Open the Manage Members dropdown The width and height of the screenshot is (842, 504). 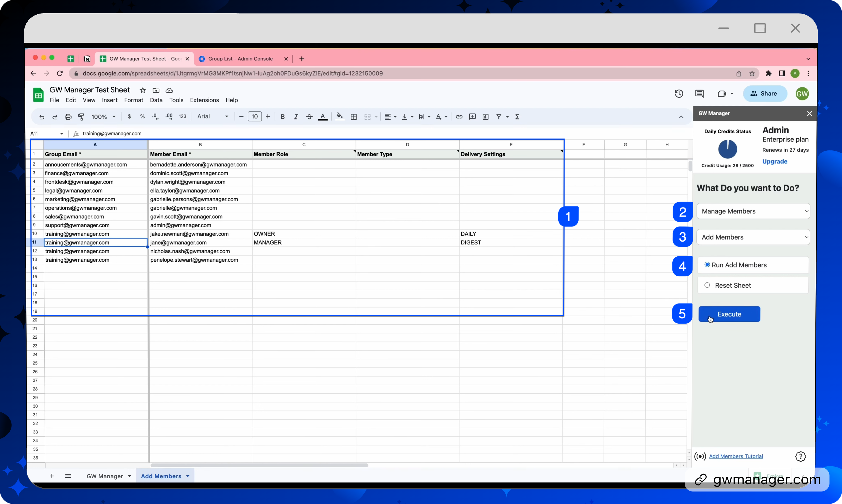pyautogui.click(x=753, y=211)
